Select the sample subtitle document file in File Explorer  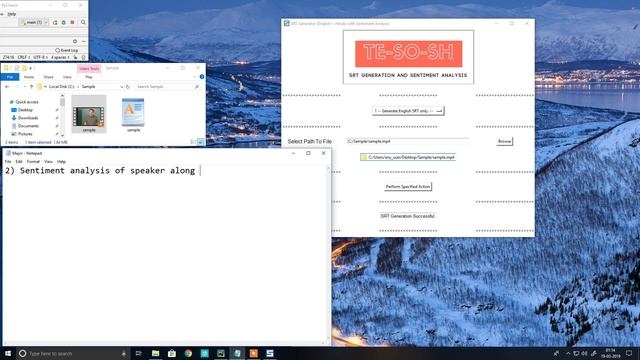133,115
